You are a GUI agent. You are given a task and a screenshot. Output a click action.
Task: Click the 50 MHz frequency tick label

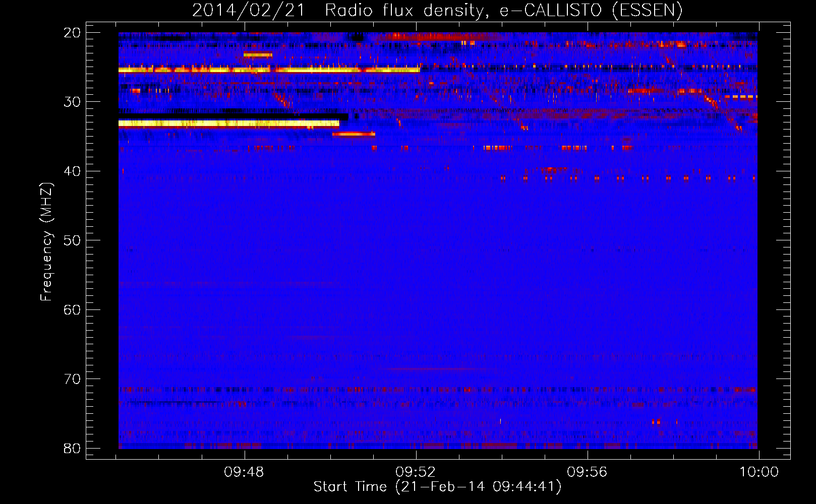pos(72,240)
